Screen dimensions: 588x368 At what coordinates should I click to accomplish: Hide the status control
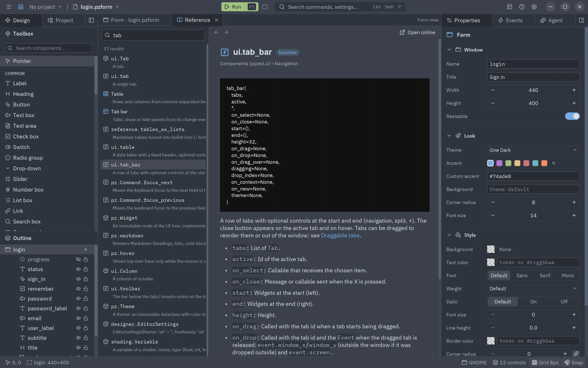pyautogui.click(x=78, y=269)
